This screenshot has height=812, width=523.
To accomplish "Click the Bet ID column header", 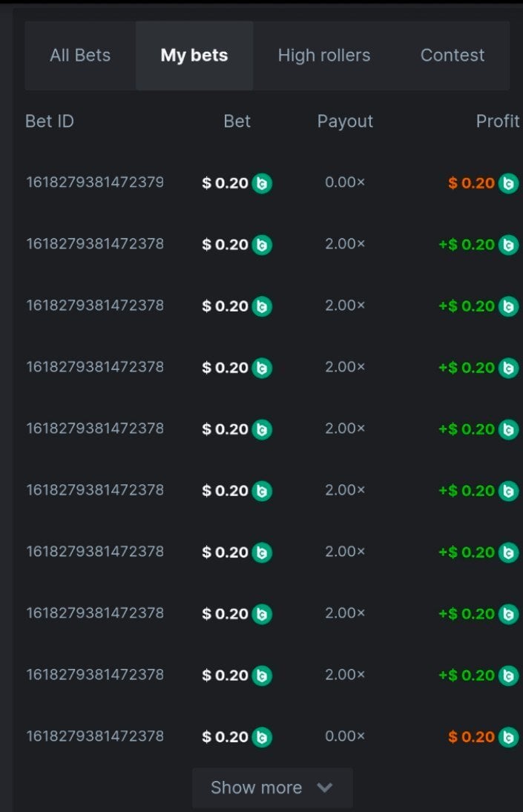I will (50, 122).
